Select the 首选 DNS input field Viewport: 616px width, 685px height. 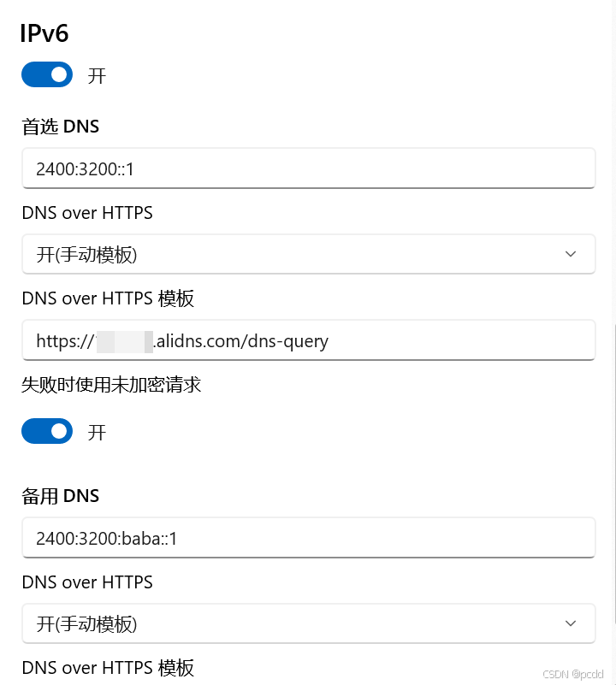[308, 168]
